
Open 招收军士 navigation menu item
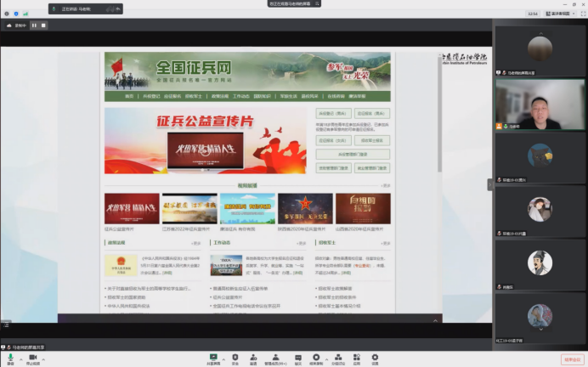point(194,96)
